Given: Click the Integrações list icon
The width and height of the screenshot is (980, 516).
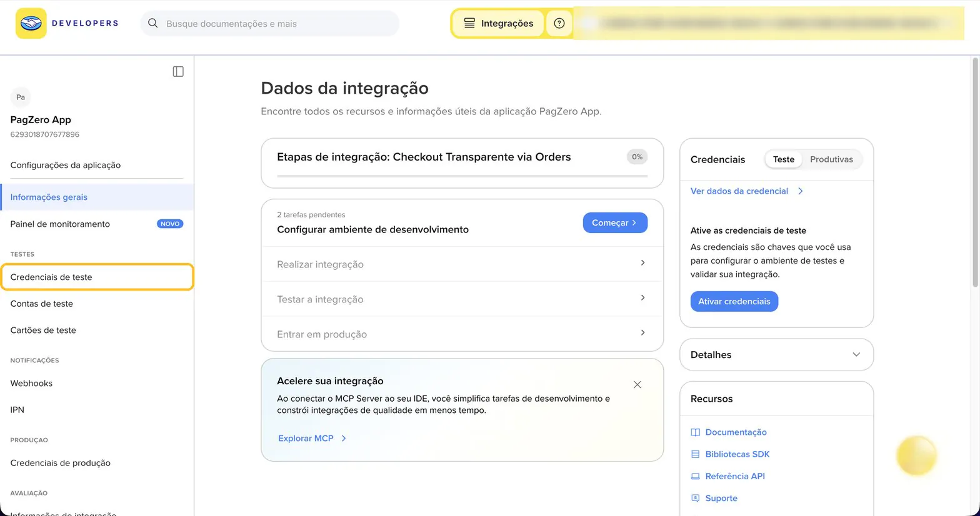Looking at the screenshot, I should coord(469,23).
